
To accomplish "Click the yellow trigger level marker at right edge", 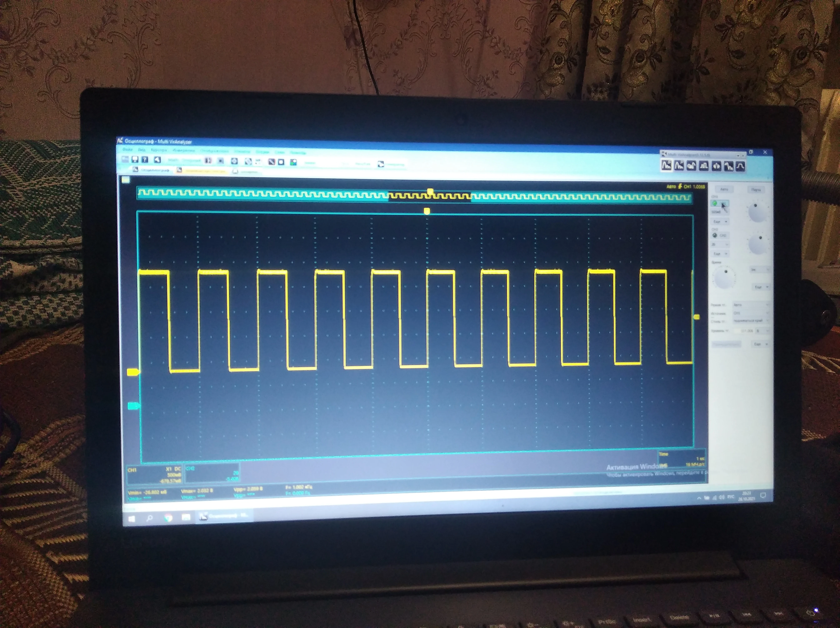I will click(697, 316).
